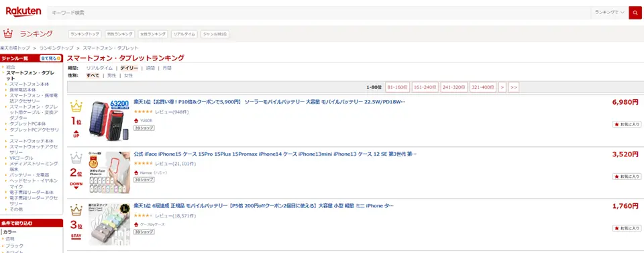Focus the キーワード検索 search field
This screenshot has width=644, height=253.
[x=319, y=13]
